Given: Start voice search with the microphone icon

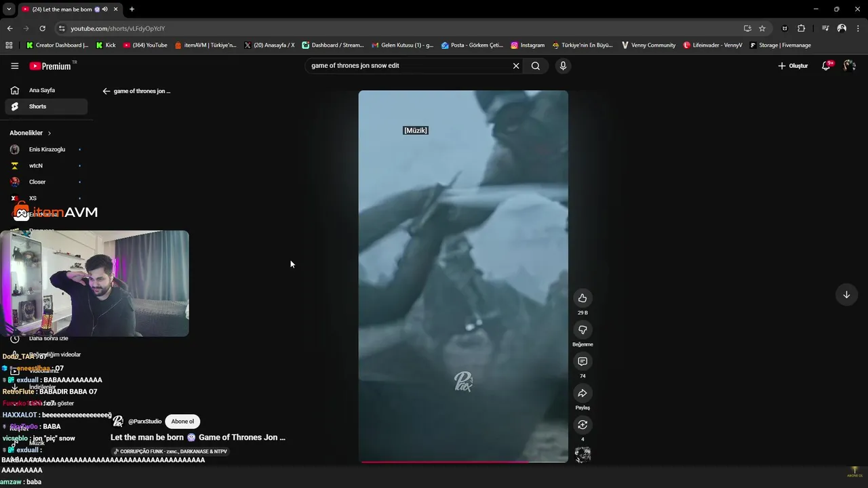Looking at the screenshot, I should [562, 66].
